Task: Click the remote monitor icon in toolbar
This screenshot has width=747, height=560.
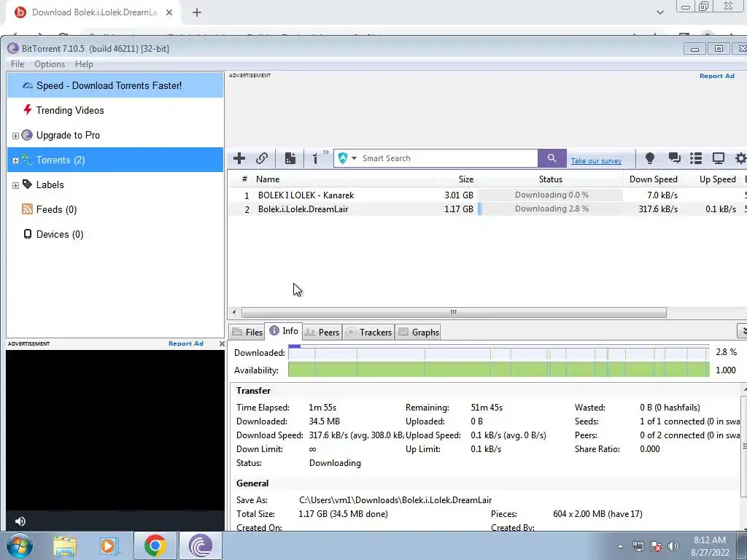Action: pyautogui.click(x=719, y=158)
